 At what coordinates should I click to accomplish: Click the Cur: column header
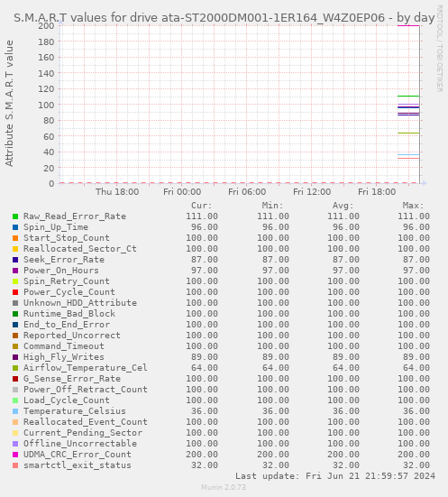click(202, 206)
